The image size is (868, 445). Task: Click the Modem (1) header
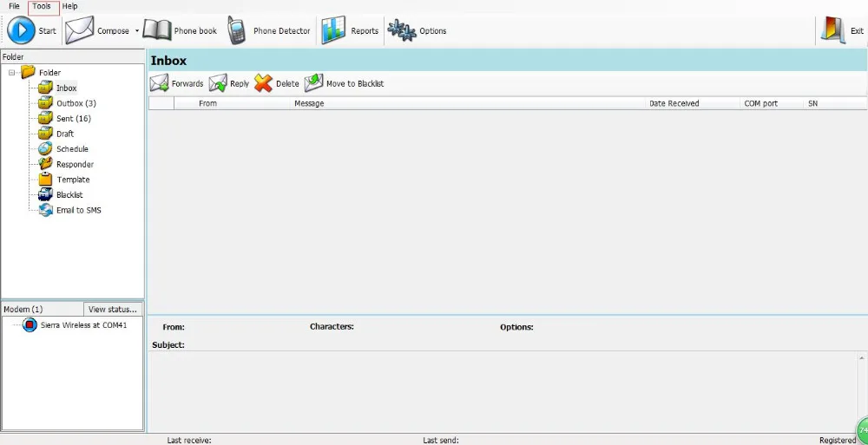coord(42,309)
